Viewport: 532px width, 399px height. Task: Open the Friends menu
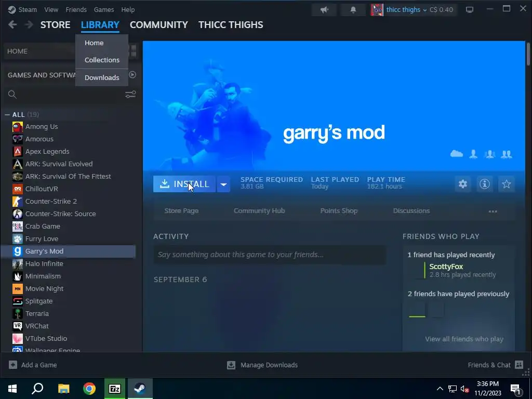pos(76,9)
